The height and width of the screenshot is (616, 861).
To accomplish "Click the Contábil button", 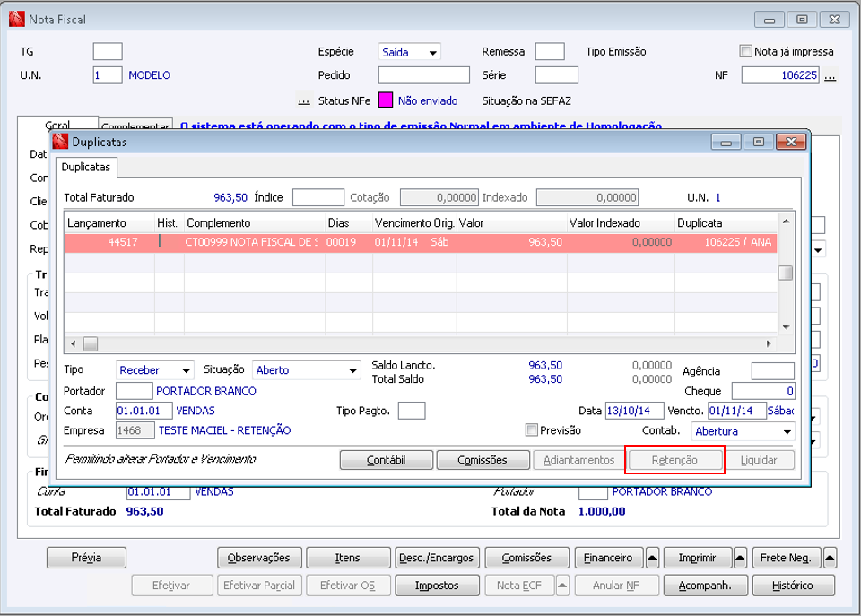I will click(387, 460).
